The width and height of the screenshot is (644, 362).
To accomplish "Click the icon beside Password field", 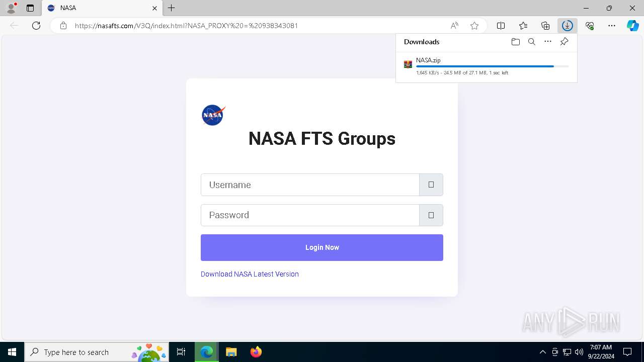I will (x=431, y=215).
